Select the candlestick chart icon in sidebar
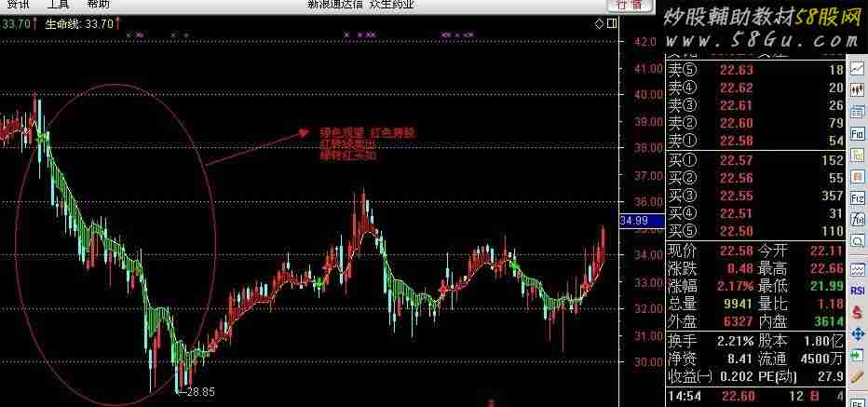This screenshot has width=868, height=407. pos(858,89)
